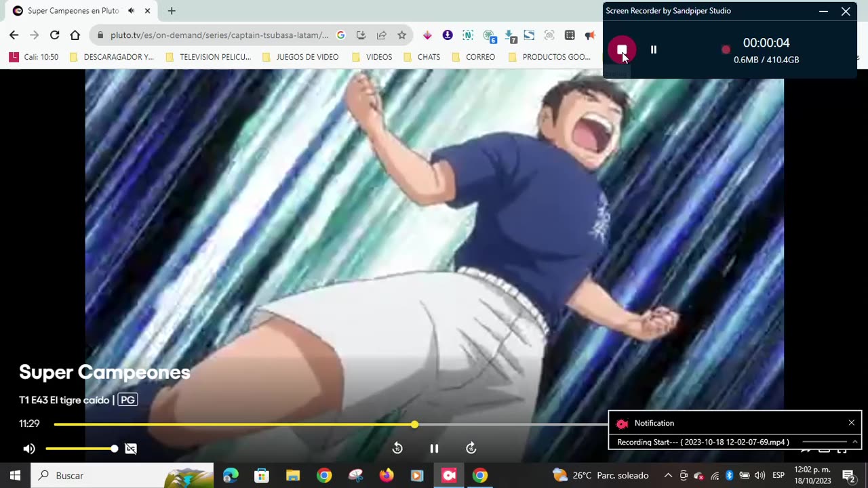The height and width of the screenshot is (488, 868).
Task: Open the CHATS bookmark folder
Action: coord(422,57)
